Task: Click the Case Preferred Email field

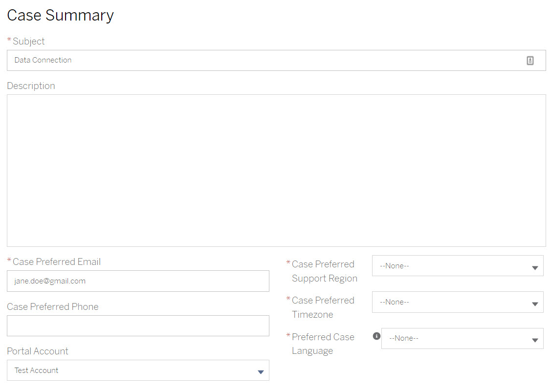Action: pos(138,281)
